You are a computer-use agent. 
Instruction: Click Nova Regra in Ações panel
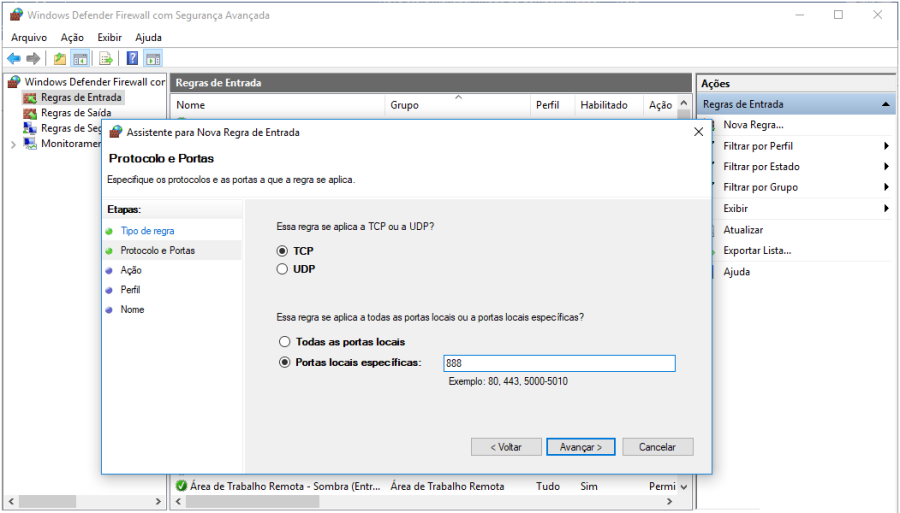[x=753, y=125]
